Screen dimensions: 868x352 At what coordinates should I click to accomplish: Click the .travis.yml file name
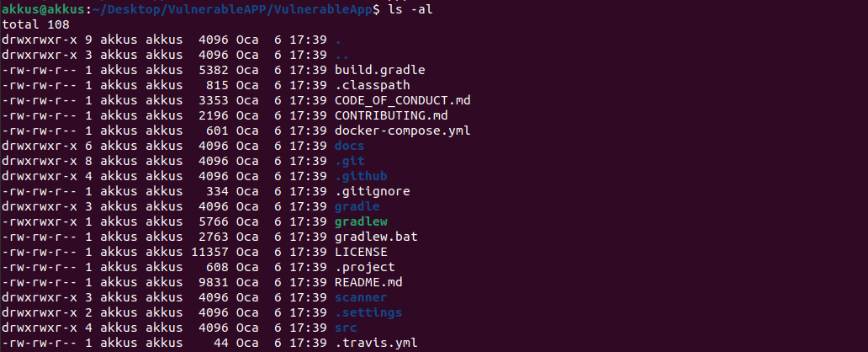click(376, 343)
